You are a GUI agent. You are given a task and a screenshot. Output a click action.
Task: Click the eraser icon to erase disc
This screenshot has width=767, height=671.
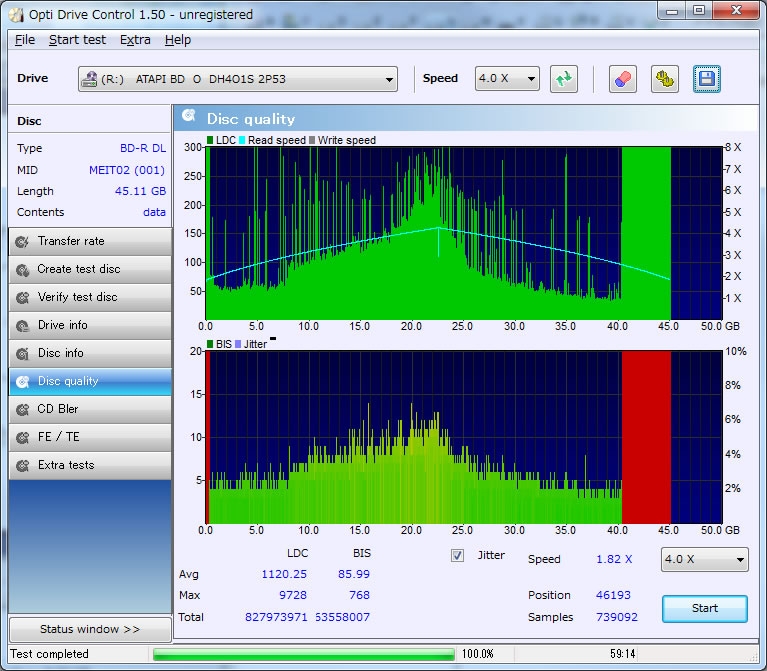(622, 79)
